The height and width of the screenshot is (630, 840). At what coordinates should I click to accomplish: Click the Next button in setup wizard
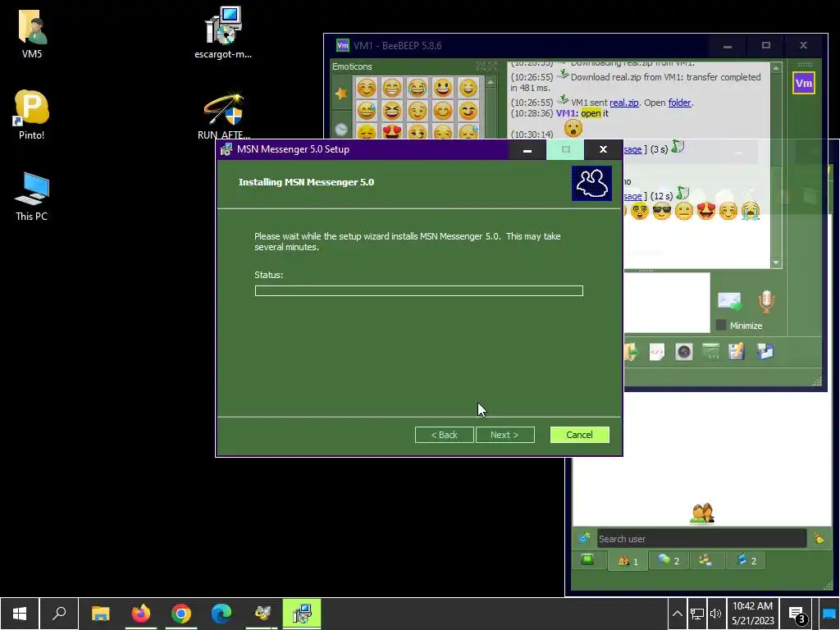504,435
